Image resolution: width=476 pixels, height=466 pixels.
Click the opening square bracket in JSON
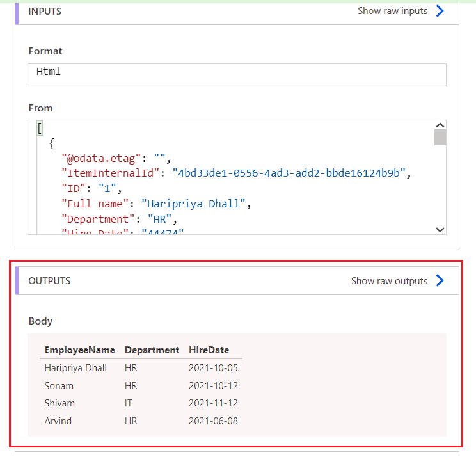point(40,128)
